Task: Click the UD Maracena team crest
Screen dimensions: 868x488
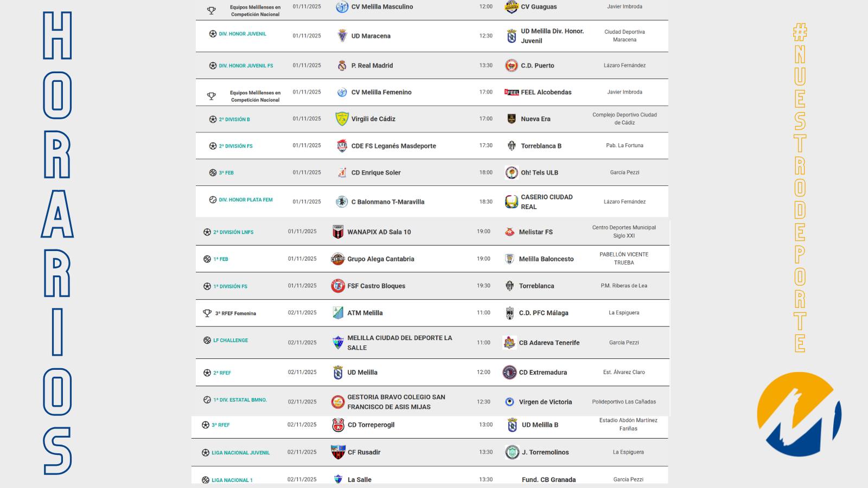Action: 342,36
